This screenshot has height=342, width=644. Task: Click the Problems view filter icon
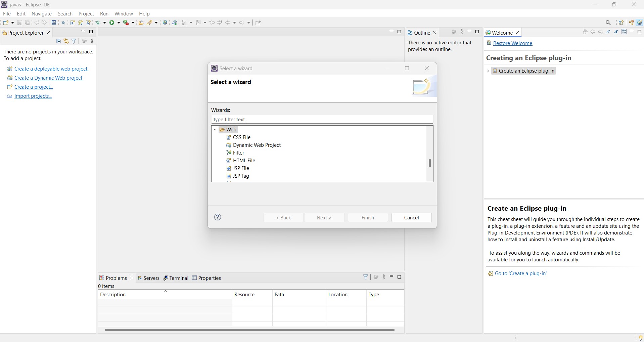point(366,277)
